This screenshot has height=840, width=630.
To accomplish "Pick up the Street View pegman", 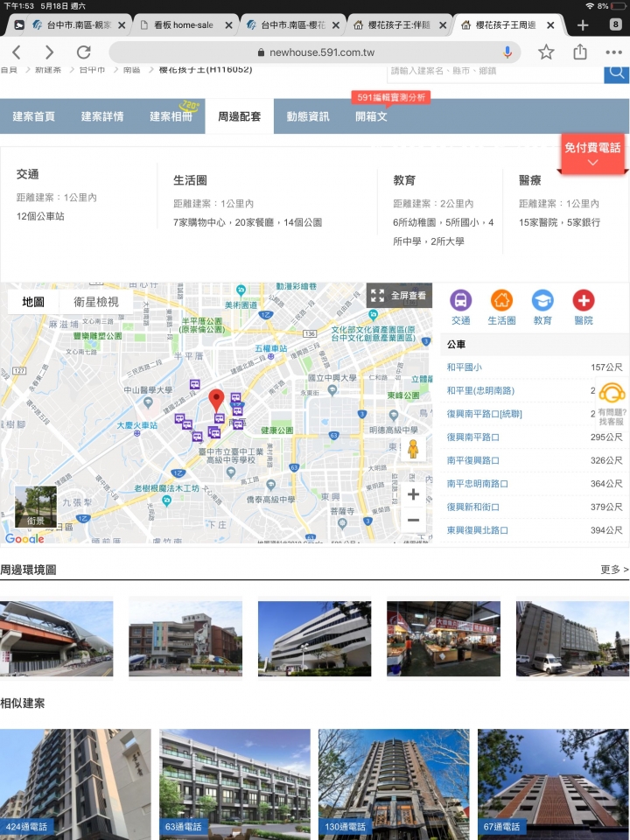I will (412, 449).
